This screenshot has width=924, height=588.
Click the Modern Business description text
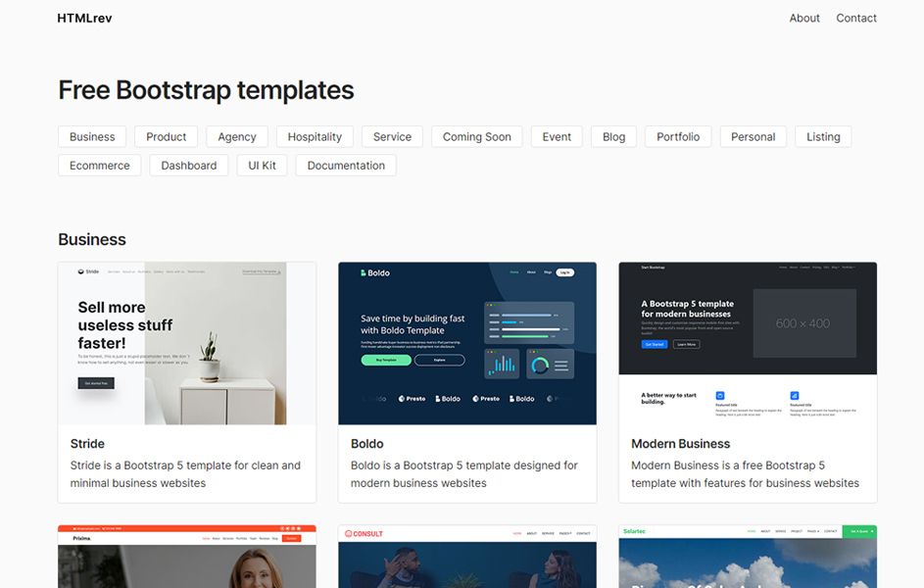[x=746, y=474]
